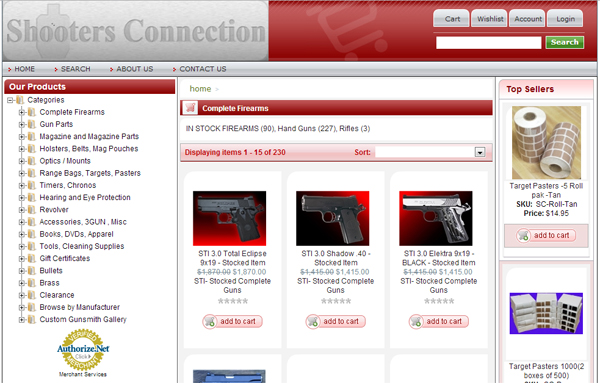Open STI 3.0 Shadow .40 title link
Image resolution: width=600 pixels, height=383 pixels.
(336, 258)
